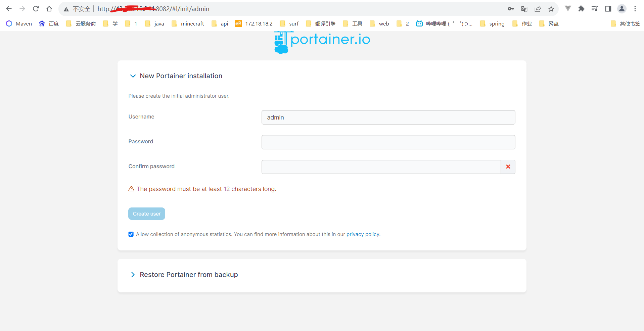Click the red X confirm password indicator
This screenshot has height=331, width=644.
point(508,167)
